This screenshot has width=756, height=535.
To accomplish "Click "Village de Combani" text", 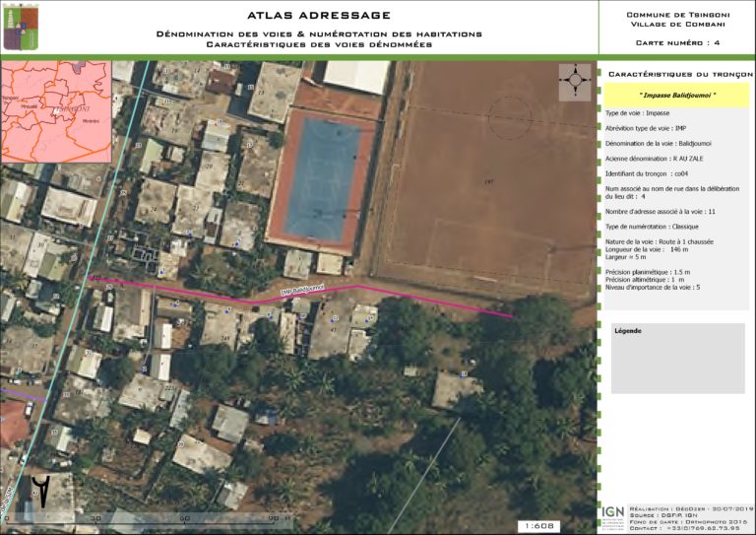I will (678, 24).
